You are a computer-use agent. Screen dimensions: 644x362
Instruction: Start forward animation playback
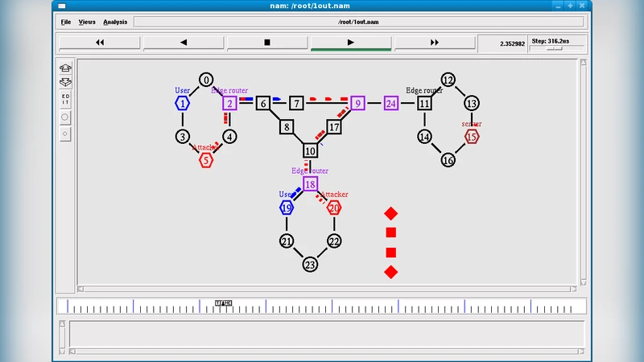tap(351, 43)
